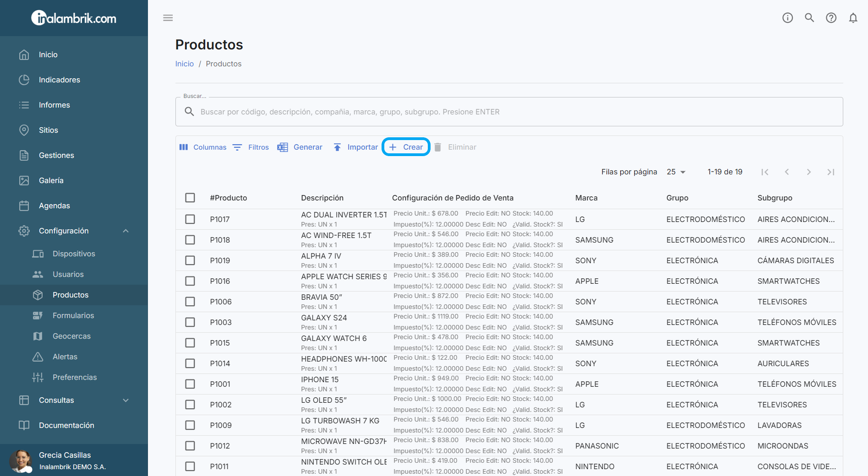Screen dimensions: 868x476
Task: Open the header search magnifier icon
Action: (809, 18)
